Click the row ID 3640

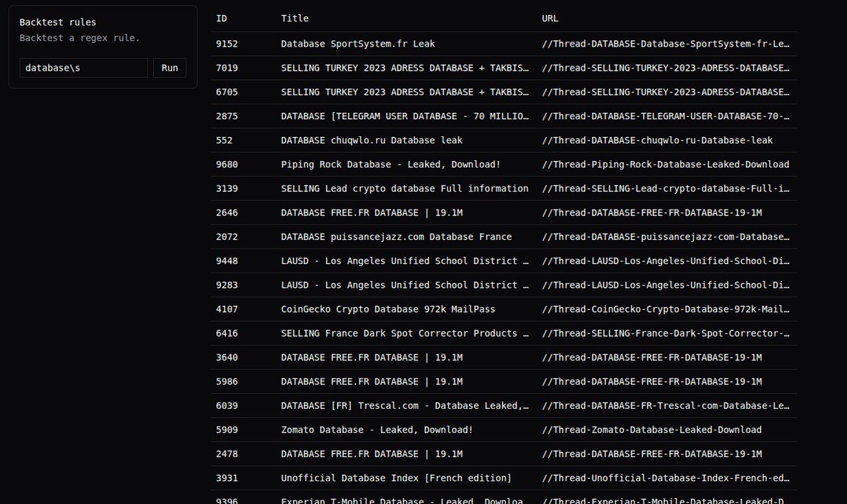click(227, 357)
